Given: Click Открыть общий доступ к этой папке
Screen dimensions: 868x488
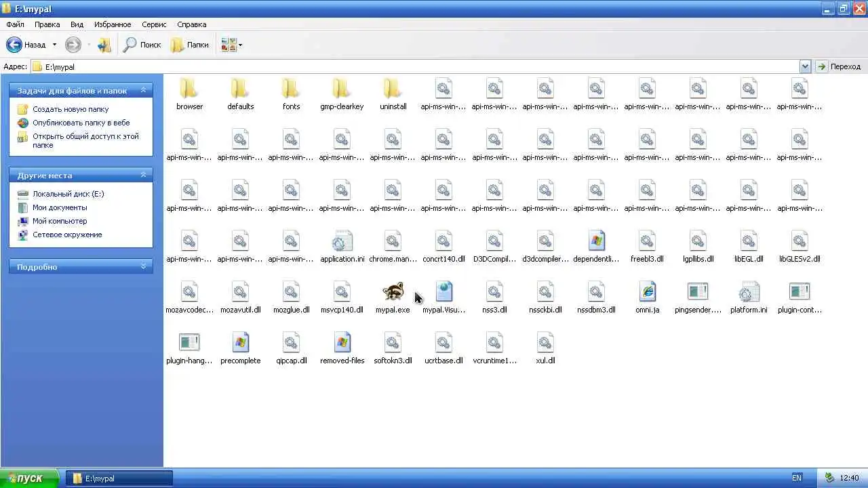Looking at the screenshot, I should [x=86, y=140].
